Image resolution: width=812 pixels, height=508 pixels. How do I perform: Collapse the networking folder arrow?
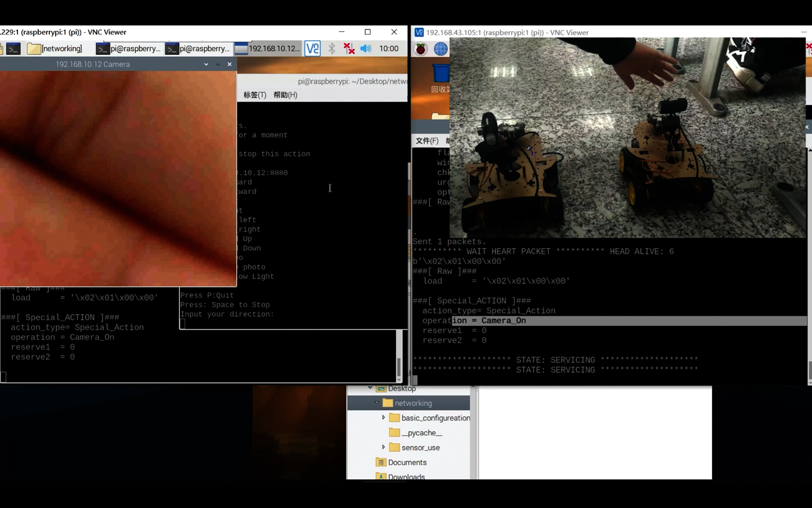pyautogui.click(x=377, y=403)
